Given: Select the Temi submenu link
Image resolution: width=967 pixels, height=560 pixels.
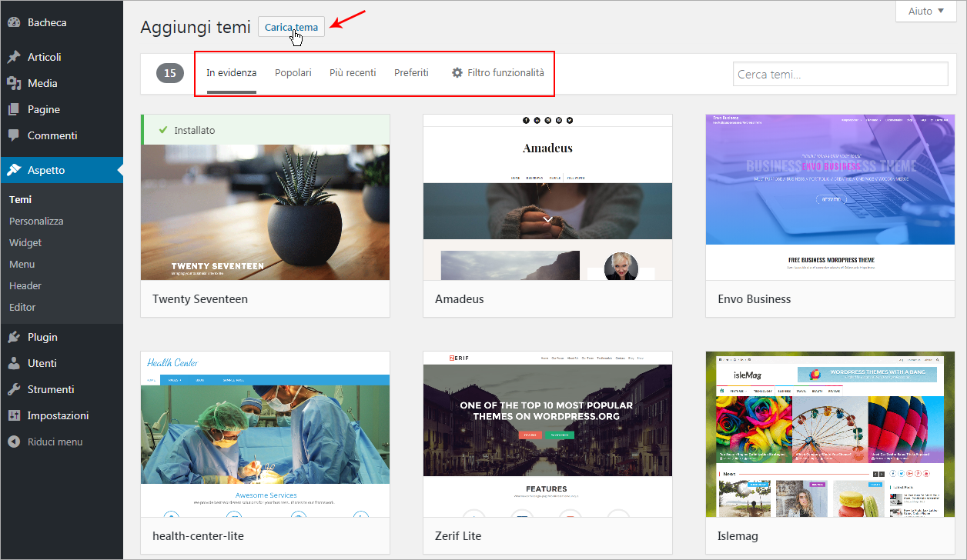Looking at the screenshot, I should point(21,199).
